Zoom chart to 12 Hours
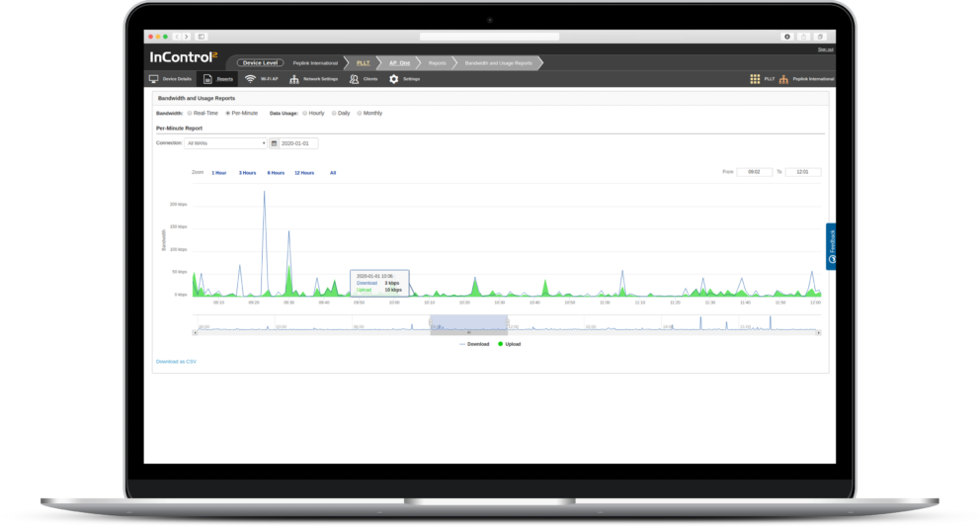Screen dimensions: 980x526 pyautogui.click(x=304, y=173)
